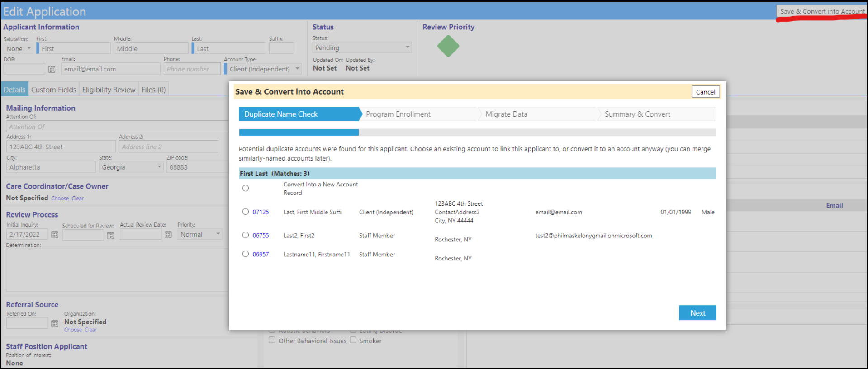
Task: Switch to the Custom Fields tab
Action: [54, 90]
